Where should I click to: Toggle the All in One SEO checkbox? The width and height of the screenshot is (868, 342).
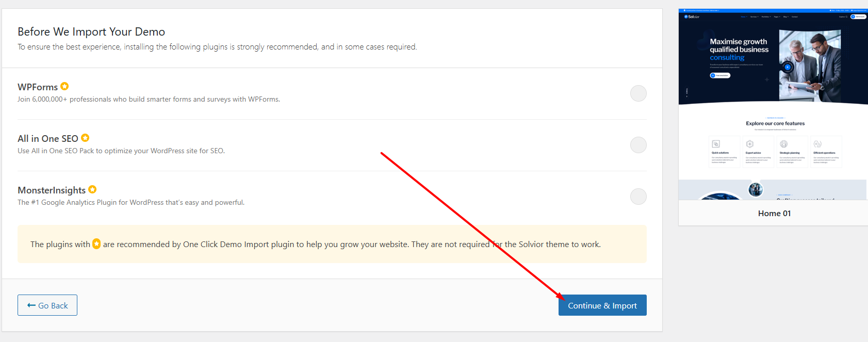638,145
